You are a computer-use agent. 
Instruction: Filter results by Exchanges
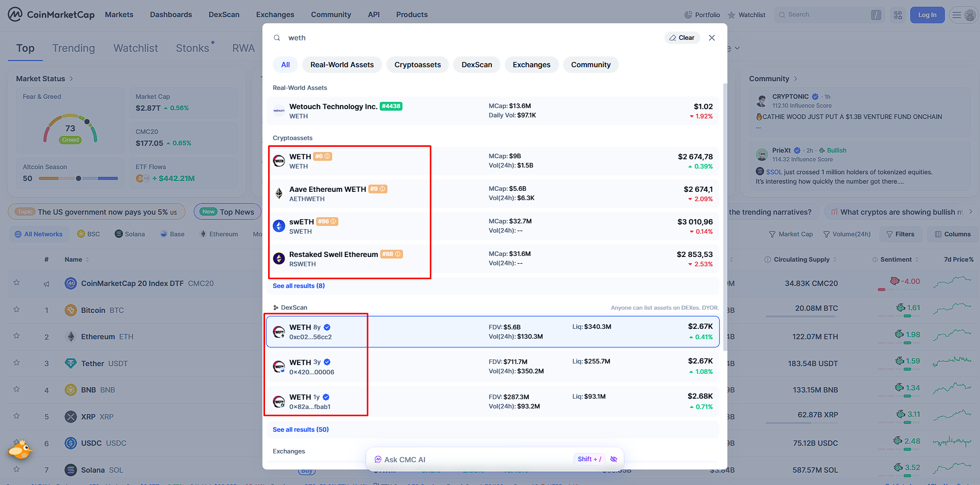(532, 65)
